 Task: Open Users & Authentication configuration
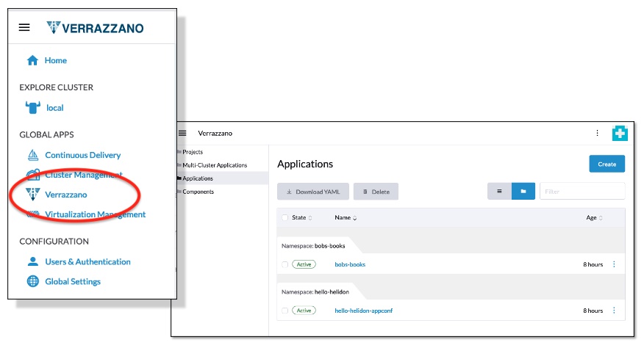[x=88, y=262]
